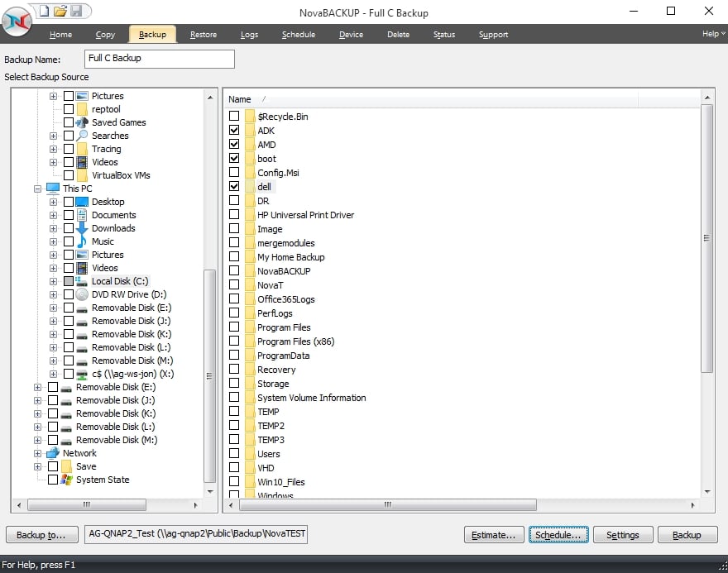The width and height of the screenshot is (728, 573).
Task: Create a new backup job with the New icon
Action: pyautogui.click(x=44, y=11)
